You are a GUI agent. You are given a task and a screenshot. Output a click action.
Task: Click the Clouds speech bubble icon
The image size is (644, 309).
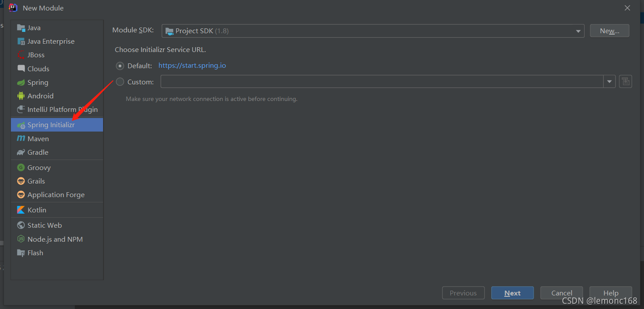(21, 69)
